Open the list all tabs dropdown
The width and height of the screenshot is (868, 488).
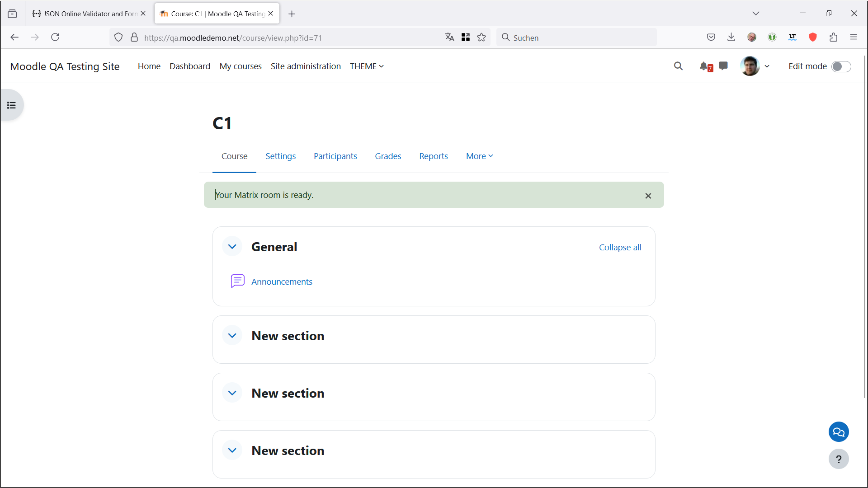click(x=756, y=14)
